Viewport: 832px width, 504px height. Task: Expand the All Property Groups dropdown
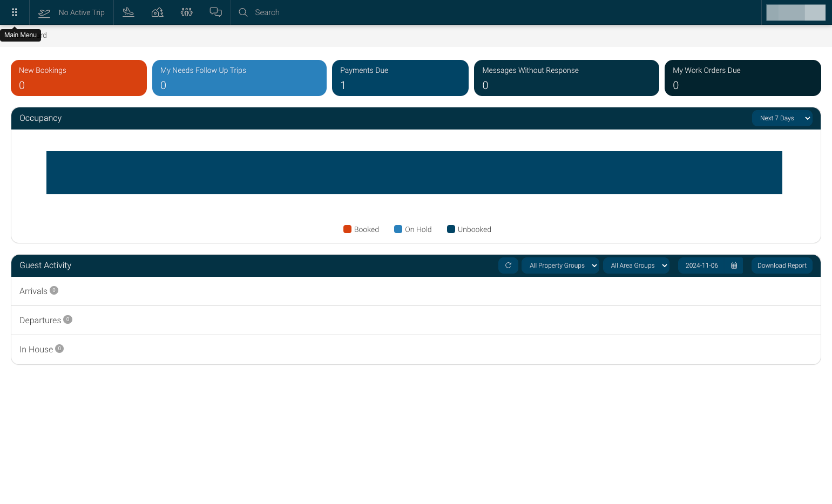coord(560,265)
